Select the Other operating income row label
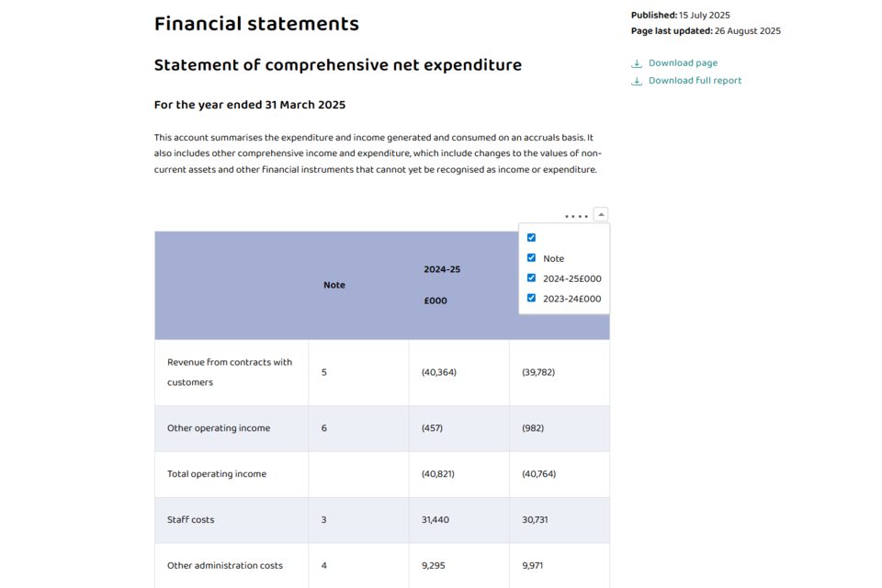882x588 pixels. pos(219,428)
